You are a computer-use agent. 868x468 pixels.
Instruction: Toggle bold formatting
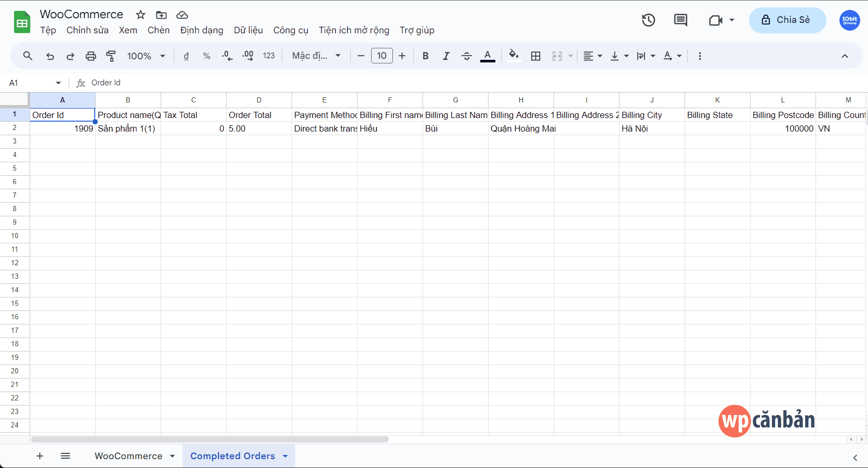pos(425,56)
